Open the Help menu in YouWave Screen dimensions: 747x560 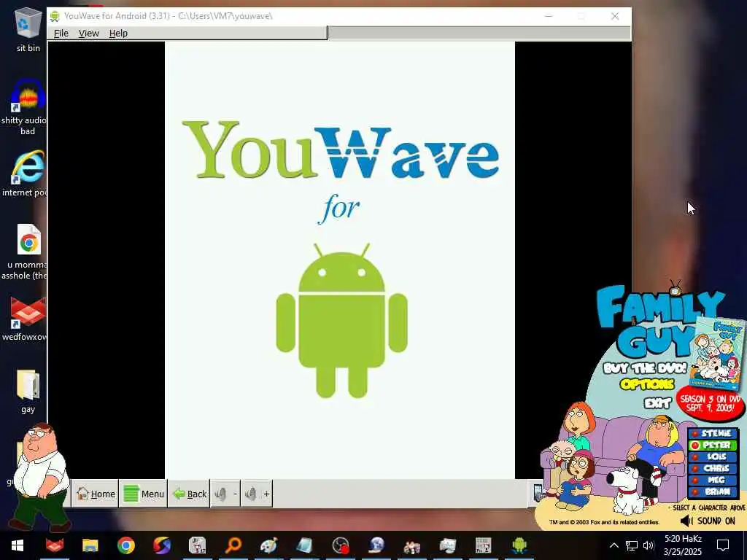pyautogui.click(x=118, y=34)
